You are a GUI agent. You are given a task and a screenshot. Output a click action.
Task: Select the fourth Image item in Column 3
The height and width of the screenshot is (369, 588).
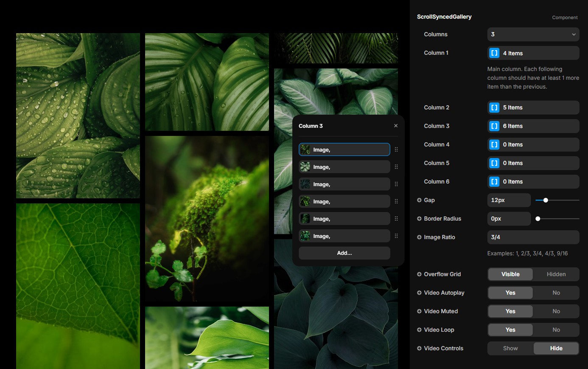pos(344,201)
